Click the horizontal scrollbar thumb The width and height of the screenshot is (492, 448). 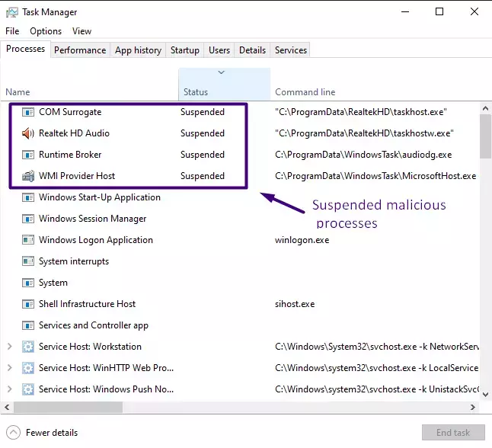point(68,408)
